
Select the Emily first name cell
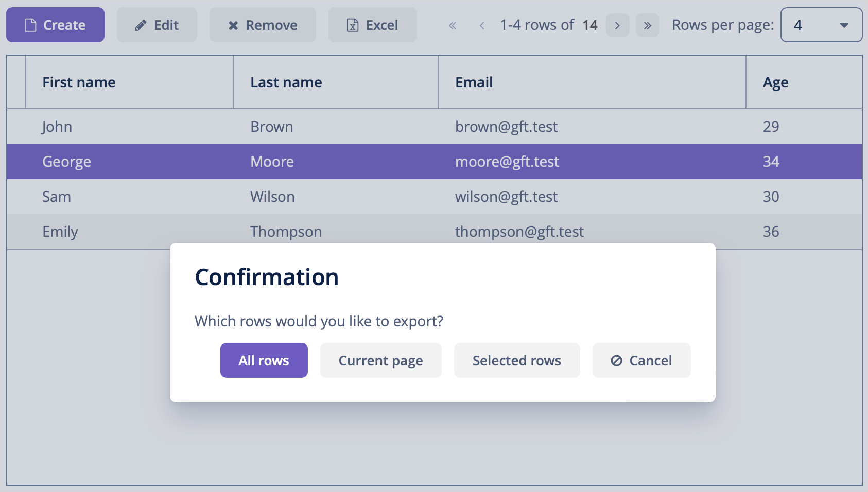[129, 232]
